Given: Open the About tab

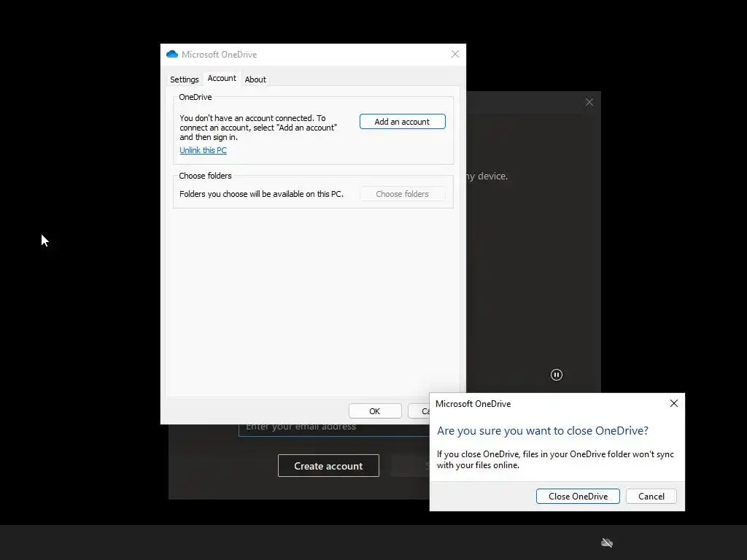Looking at the screenshot, I should coord(255,79).
